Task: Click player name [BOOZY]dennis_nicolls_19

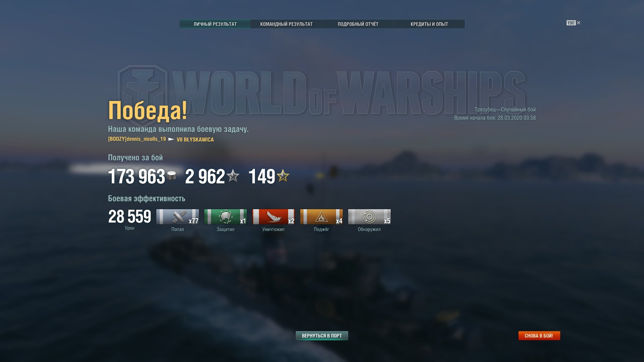Action: (x=137, y=139)
